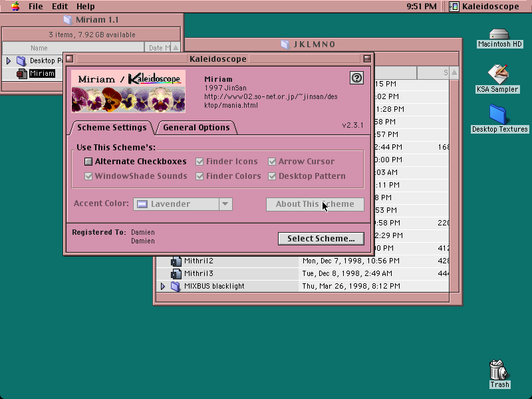Switch to the General Options tab
Image resolution: width=532 pixels, height=399 pixels.
point(196,128)
